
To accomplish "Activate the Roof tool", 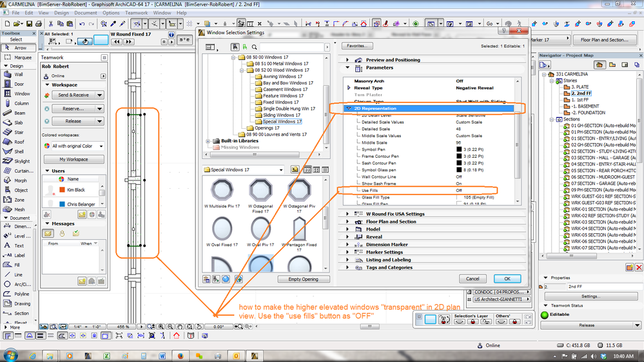I will pyautogui.click(x=18, y=142).
